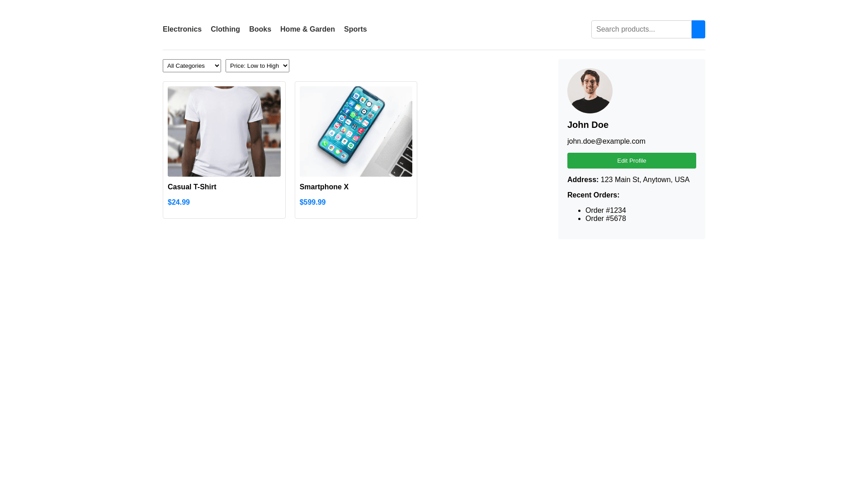Open Order #5678 from recent orders
This screenshot has width=868, height=488.
(606, 219)
